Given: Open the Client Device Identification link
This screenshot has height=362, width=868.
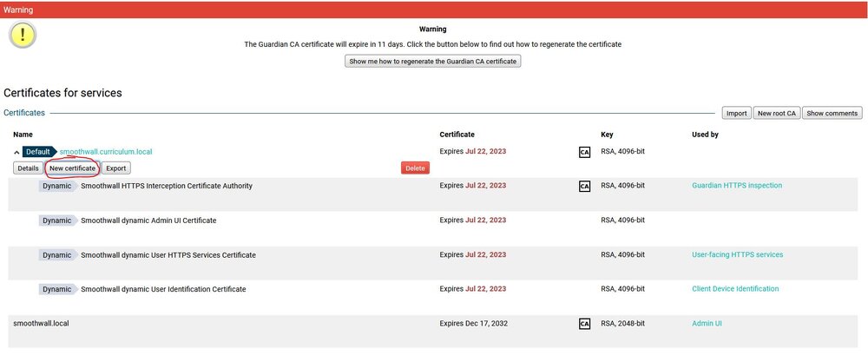Looking at the screenshot, I should click(735, 289).
